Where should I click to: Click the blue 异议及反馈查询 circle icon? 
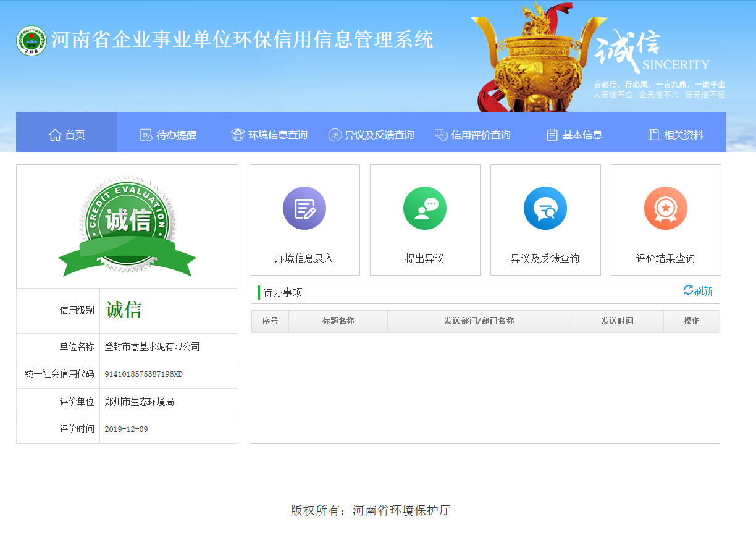click(x=545, y=208)
